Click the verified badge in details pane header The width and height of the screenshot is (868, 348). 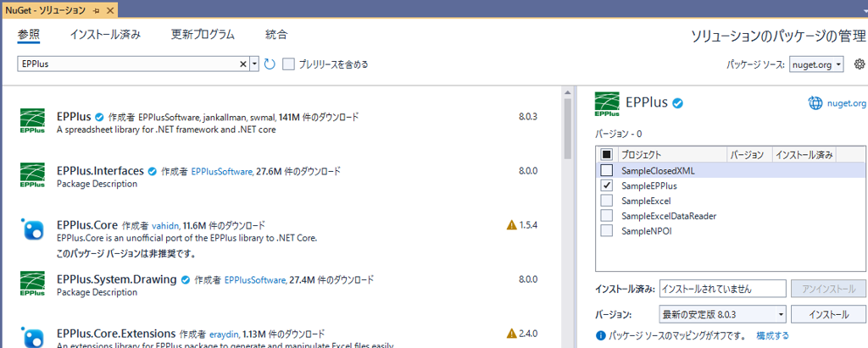coord(677,103)
